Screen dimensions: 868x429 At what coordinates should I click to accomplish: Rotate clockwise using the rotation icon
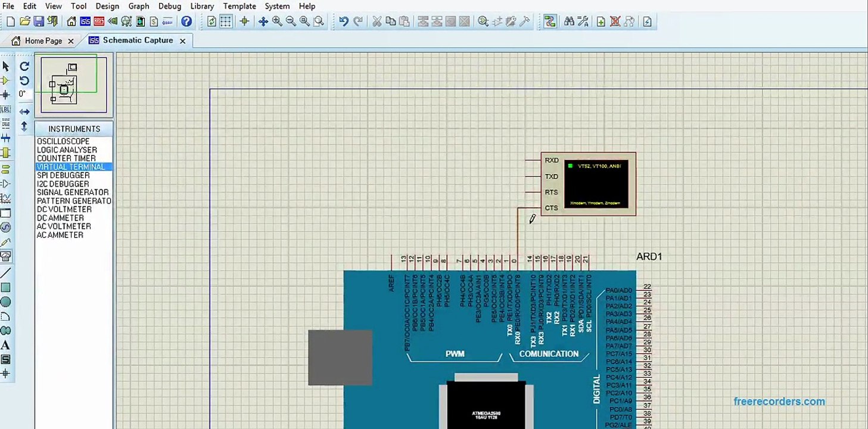tap(24, 67)
